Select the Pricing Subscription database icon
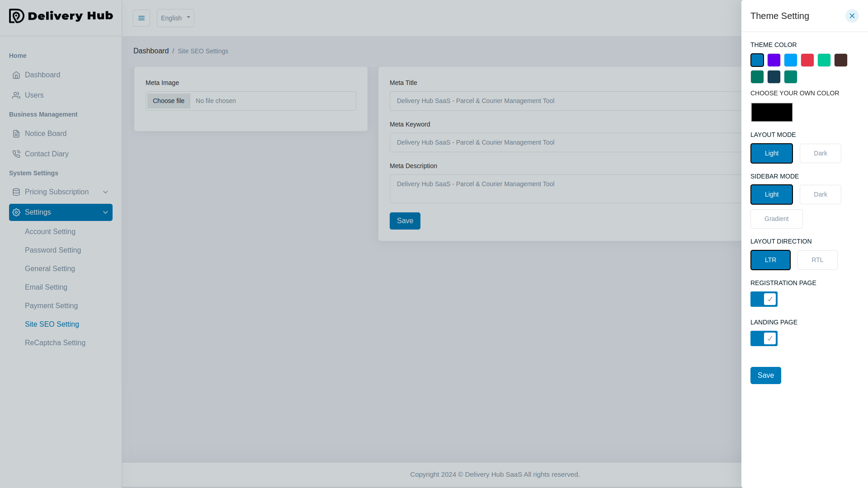868x488 pixels. (16, 192)
